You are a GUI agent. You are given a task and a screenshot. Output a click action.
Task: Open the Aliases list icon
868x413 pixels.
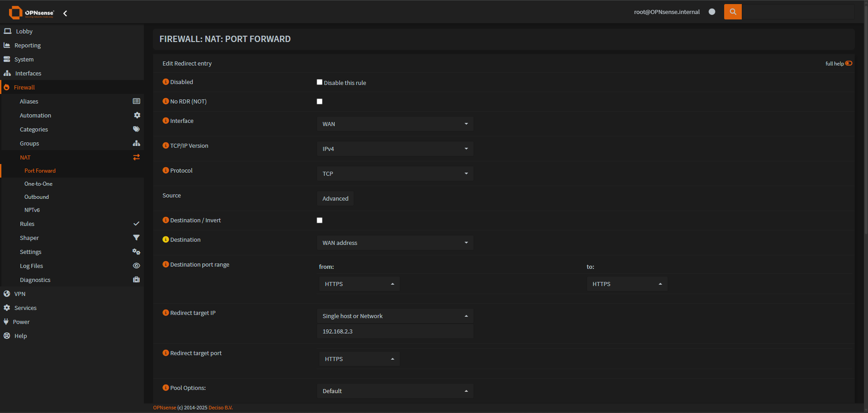click(x=136, y=101)
